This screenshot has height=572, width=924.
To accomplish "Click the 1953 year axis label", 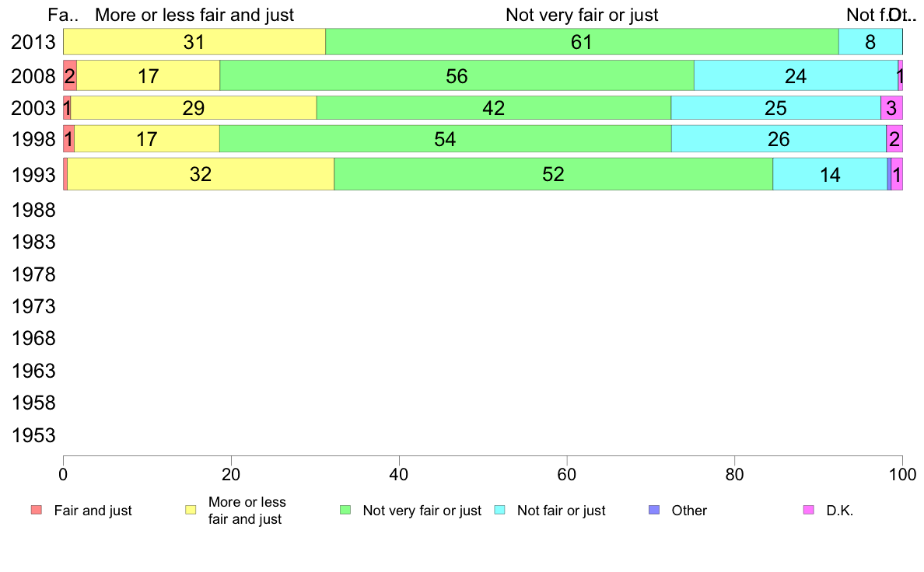I will pos(33,435).
